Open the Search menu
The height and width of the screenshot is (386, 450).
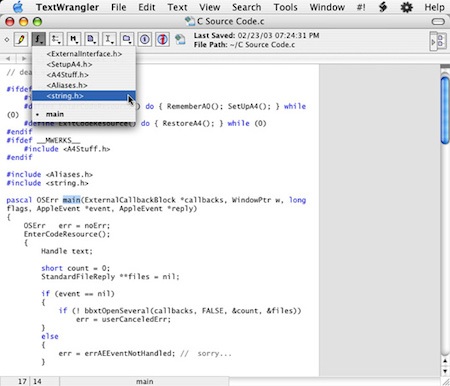246,7
